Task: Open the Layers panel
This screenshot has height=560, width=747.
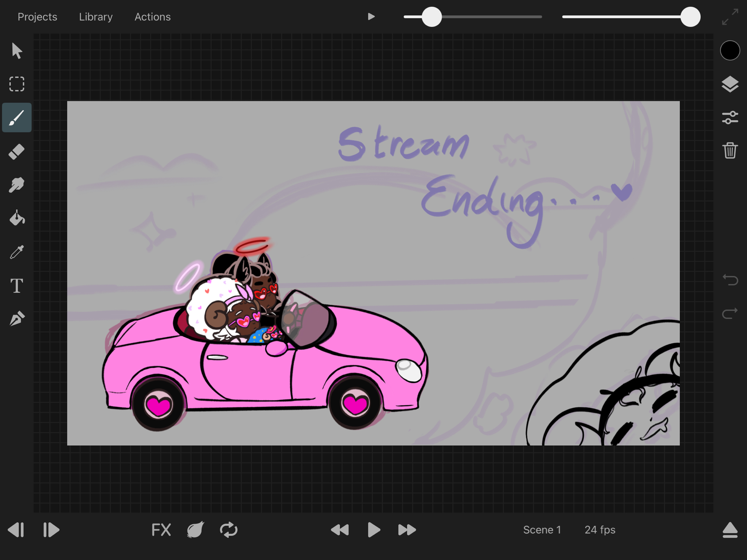Action: 730,84
